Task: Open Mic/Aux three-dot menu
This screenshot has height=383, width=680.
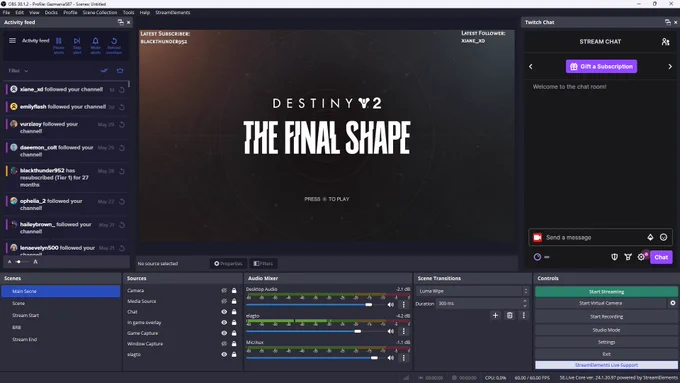Action: click(x=404, y=358)
